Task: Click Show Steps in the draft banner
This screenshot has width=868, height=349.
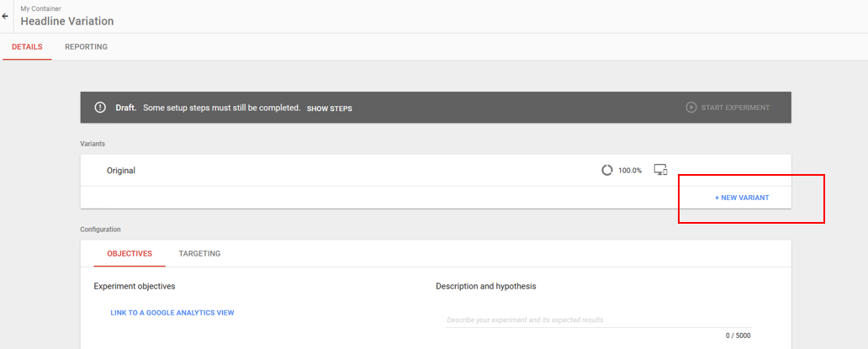Action: pos(330,108)
